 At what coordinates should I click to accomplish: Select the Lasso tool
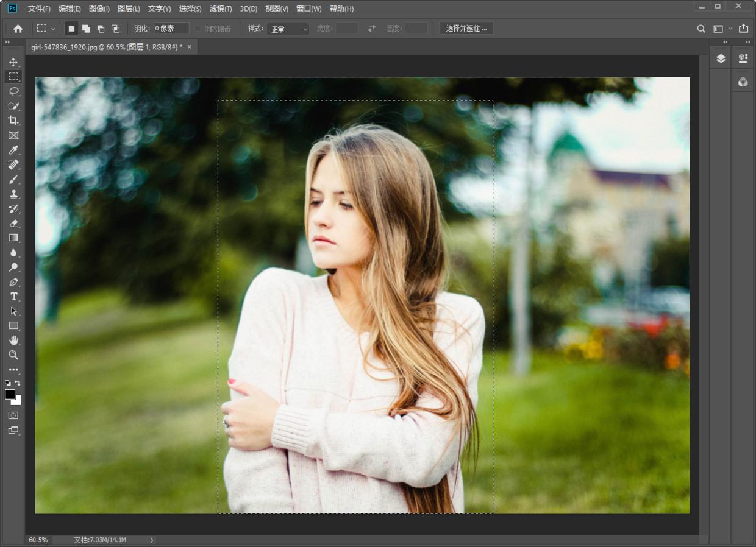[13, 91]
